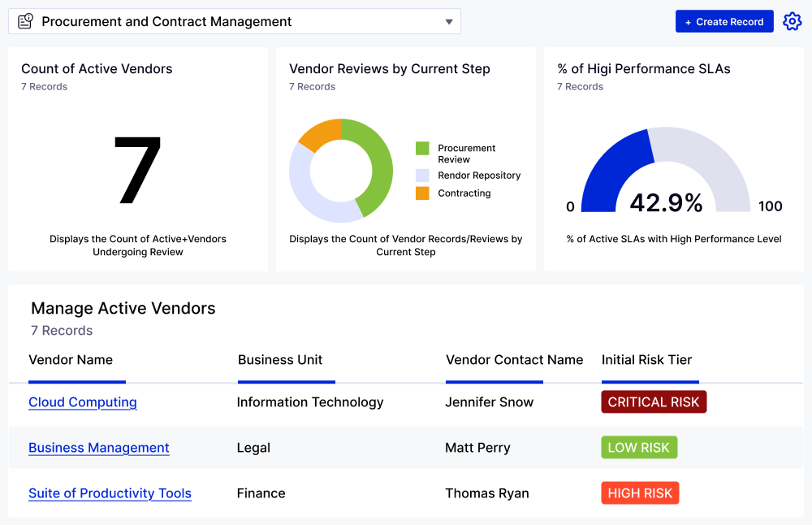Click the procurement document icon in the selector
Image resolution: width=812 pixels, height=525 pixels.
click(26, 22)
